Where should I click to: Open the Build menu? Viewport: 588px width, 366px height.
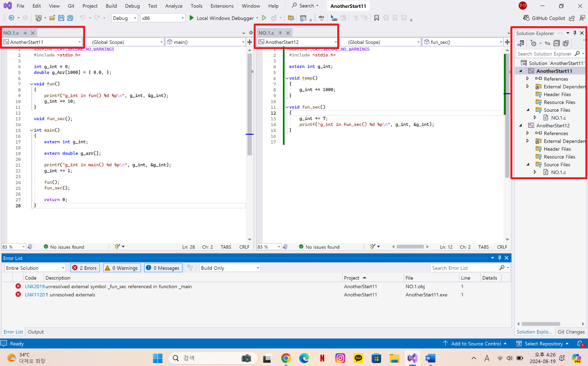coord(111,6)
